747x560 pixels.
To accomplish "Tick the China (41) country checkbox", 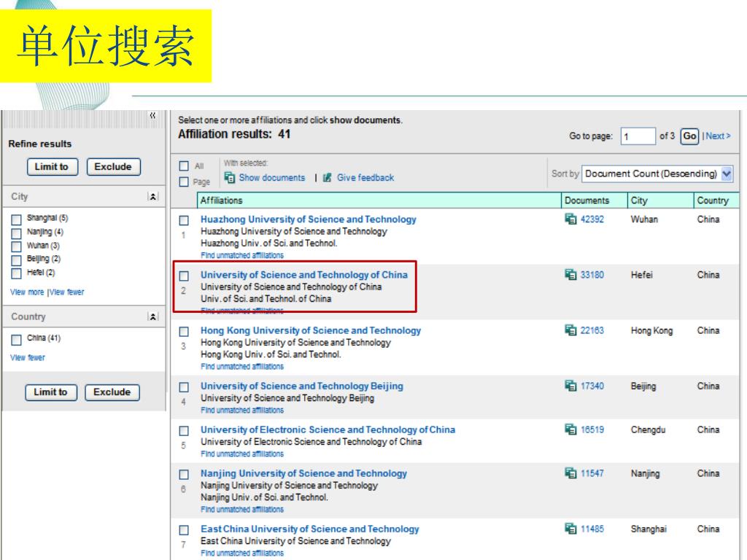I will point(17,340).
